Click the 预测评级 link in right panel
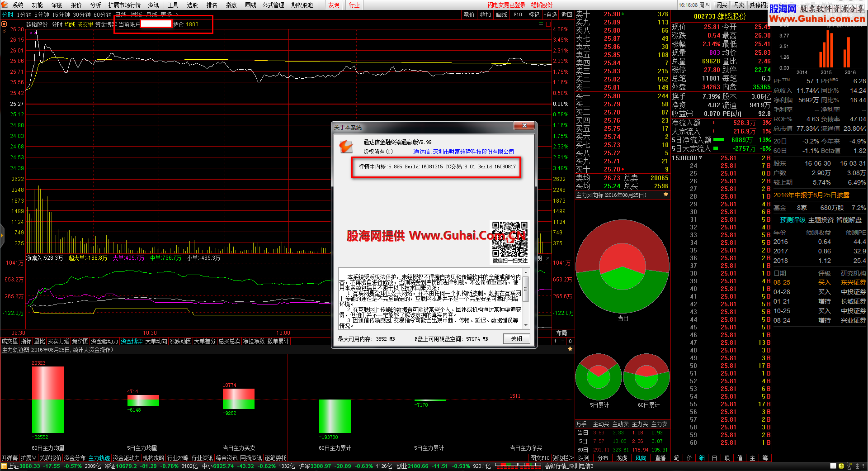Image resolution: width=868 pixels, height=471 pixels. pos(793,220)
